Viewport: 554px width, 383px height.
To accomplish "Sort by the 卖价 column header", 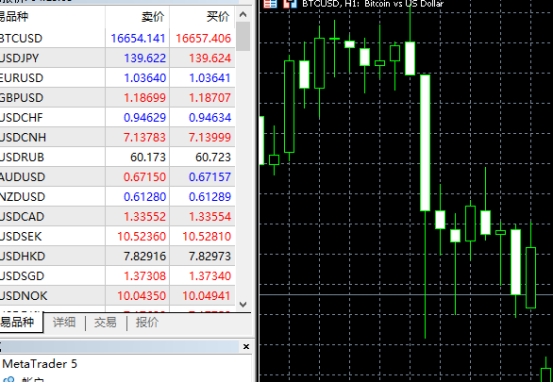I will (137, 16).
